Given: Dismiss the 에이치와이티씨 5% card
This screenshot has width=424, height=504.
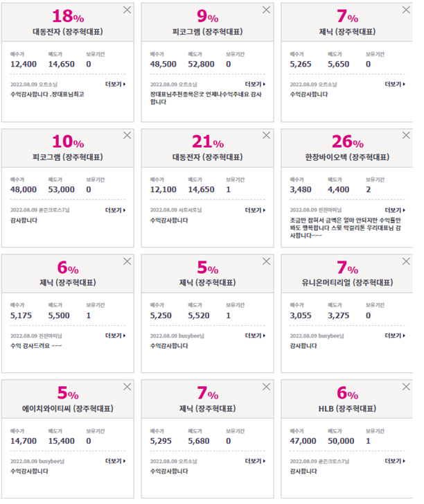Looking at the screenshot, I should [127, 387].
